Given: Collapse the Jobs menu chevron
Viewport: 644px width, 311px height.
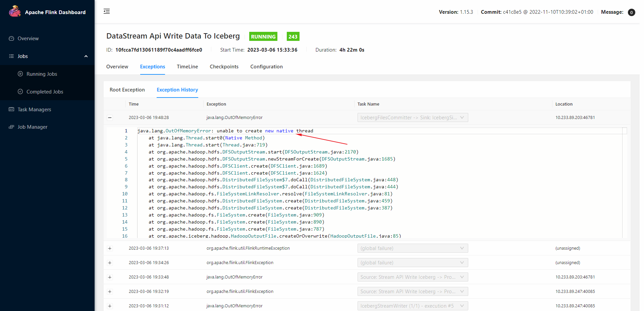Looking at the screenshot, I should 86,56.
